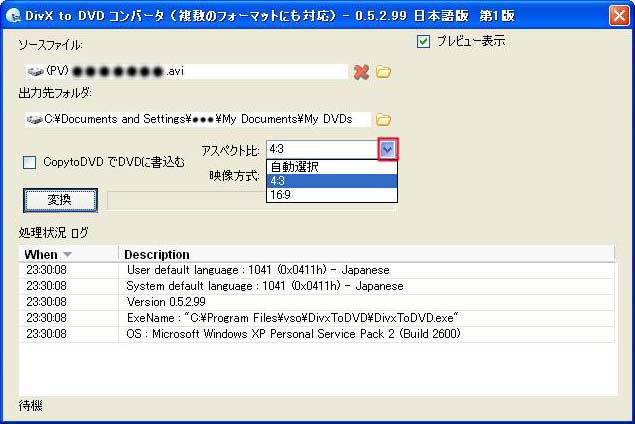Viewport: 635px width, 424px height.
Task: Click the 4:3 combo box field
Action: click(x=323, y=149)
